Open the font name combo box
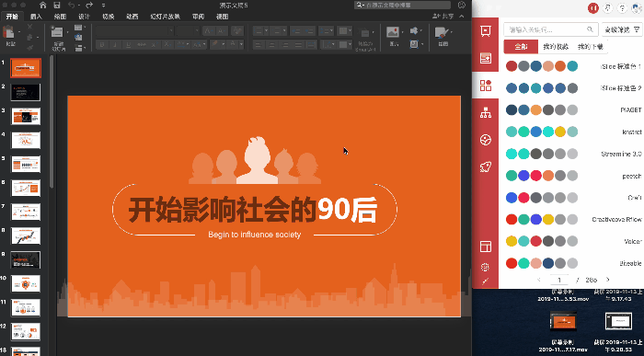Viewport: 644px width, 356px height. (134, 30)
